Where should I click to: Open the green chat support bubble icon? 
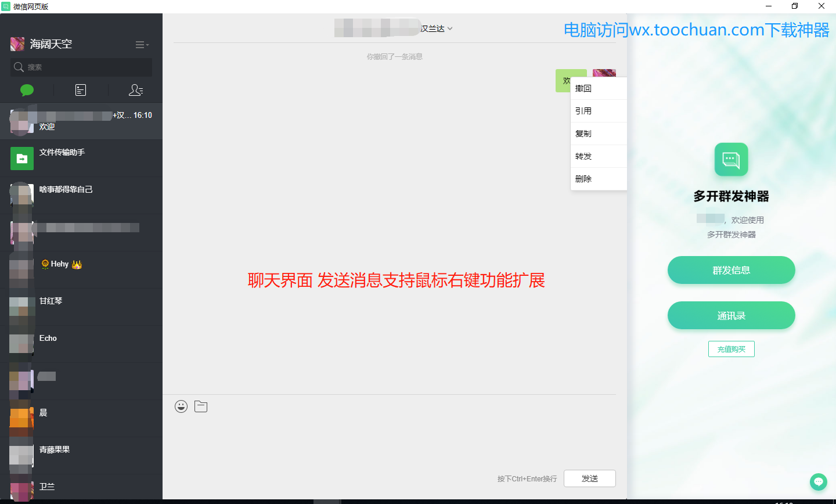pyautogui.click(x=819, y=481)
